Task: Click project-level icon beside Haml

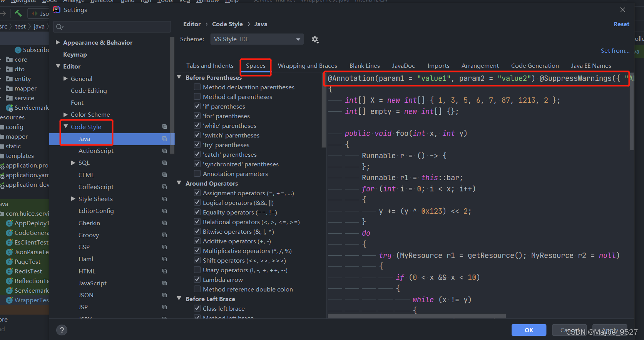Action: (164, 259)
